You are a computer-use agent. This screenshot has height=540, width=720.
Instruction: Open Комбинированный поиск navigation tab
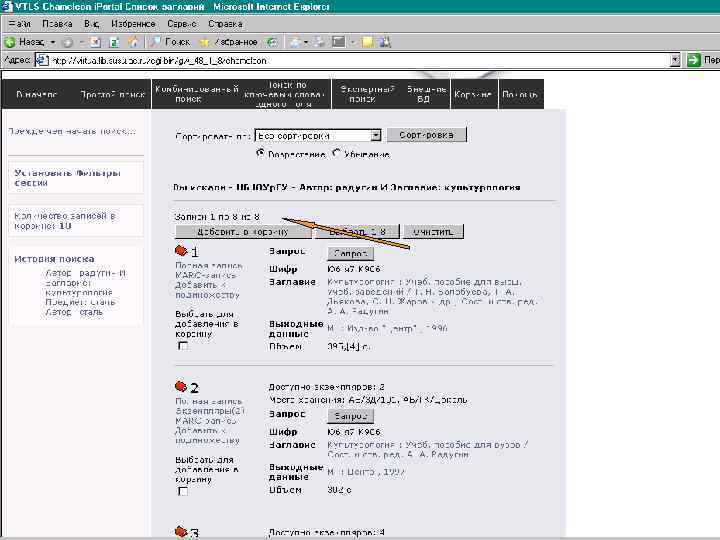(x=197, y=94)
